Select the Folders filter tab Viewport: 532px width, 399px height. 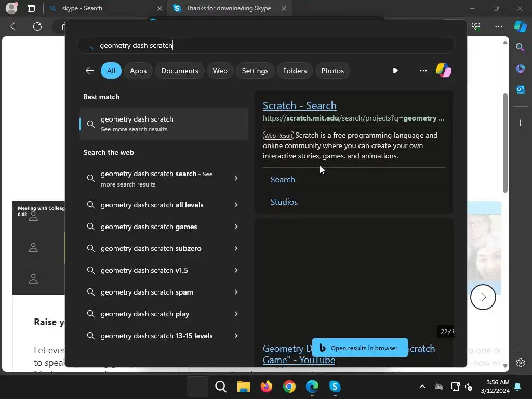tap(295, 71)
